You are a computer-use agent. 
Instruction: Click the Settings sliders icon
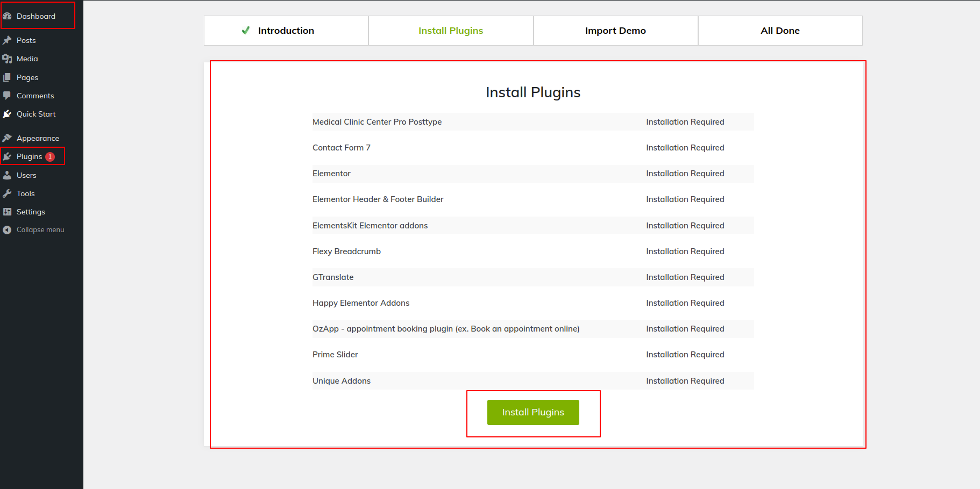7,212
